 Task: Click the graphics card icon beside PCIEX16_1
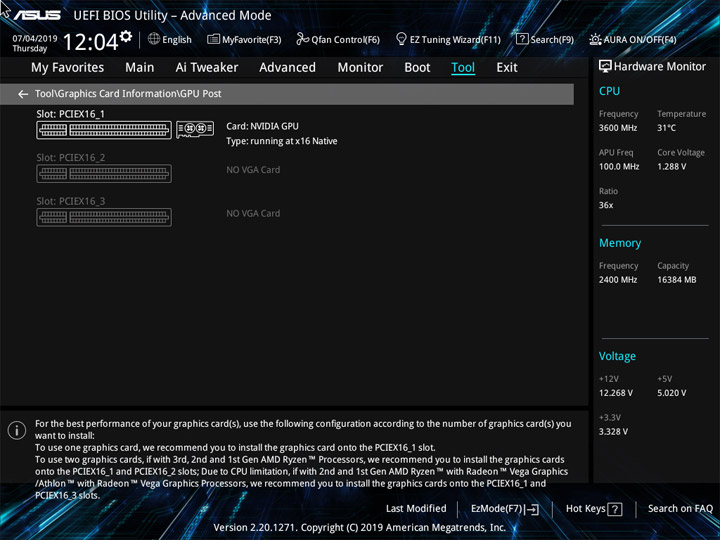coord(195,129)
